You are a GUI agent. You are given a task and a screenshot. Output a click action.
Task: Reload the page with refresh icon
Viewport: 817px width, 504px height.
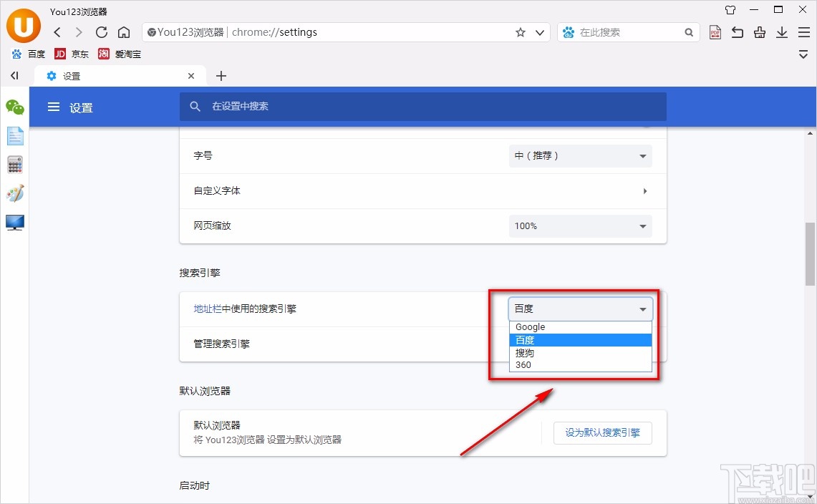(x=102, y=32)
